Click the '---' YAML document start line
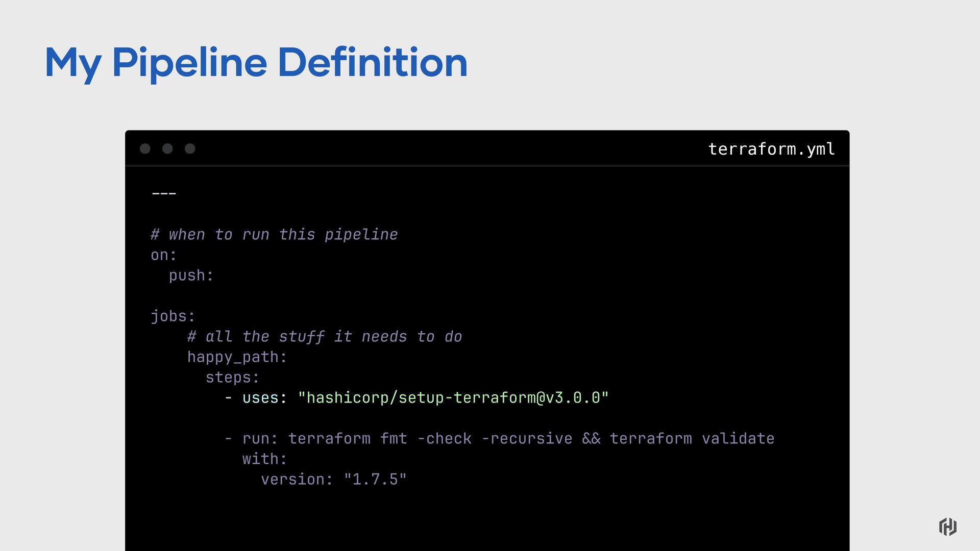 point(164,193)
